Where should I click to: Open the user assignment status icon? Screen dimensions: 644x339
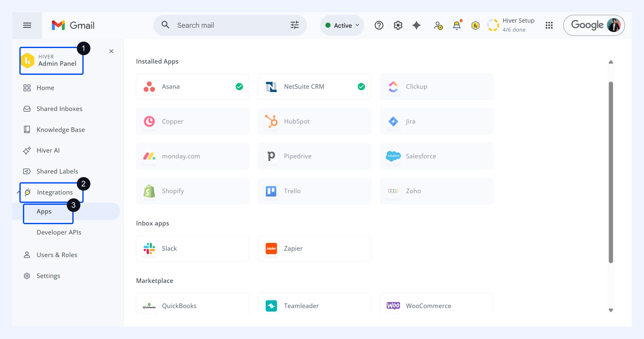click(438, 25)
